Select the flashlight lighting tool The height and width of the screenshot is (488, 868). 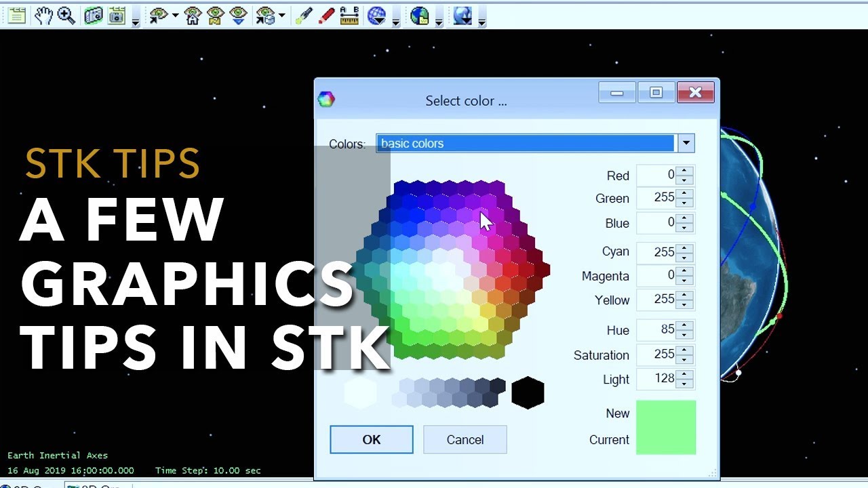coord(303,15)
